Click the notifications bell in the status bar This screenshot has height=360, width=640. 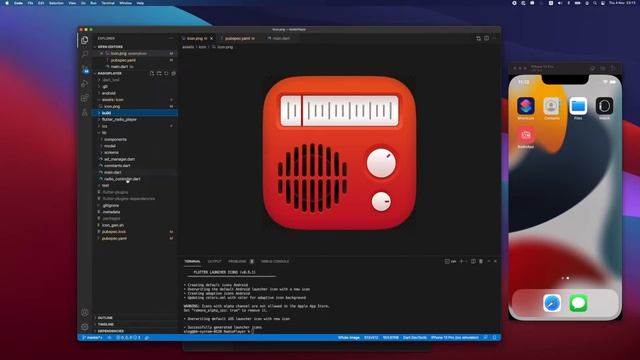point(495,338)
